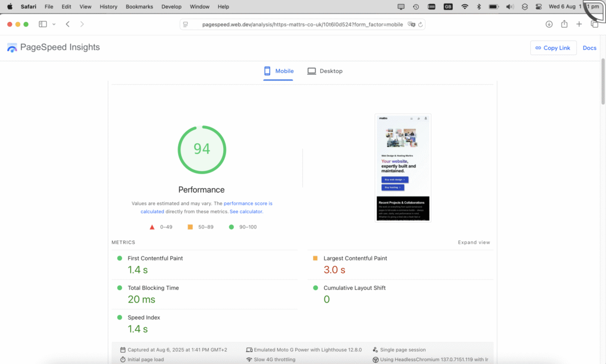
Task: Click the page vertical scrollbar
Action: [x=603, y=81]
